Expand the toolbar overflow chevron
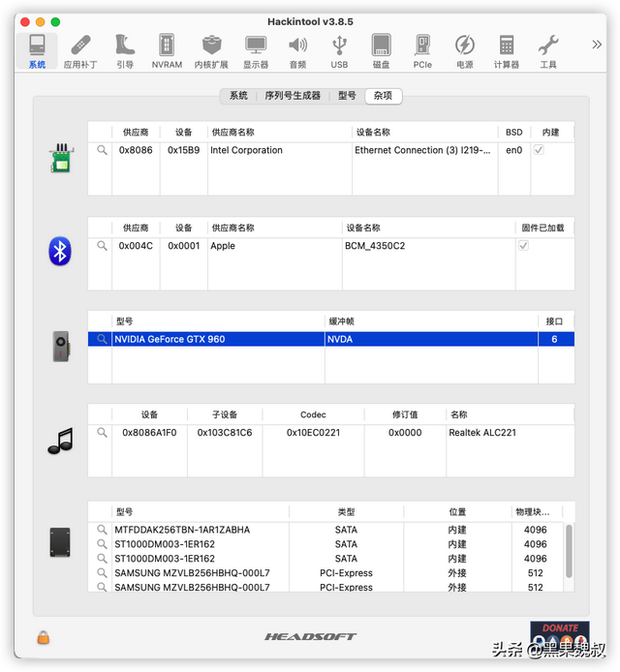The image size is (620, 672). (x=597, y=45)
